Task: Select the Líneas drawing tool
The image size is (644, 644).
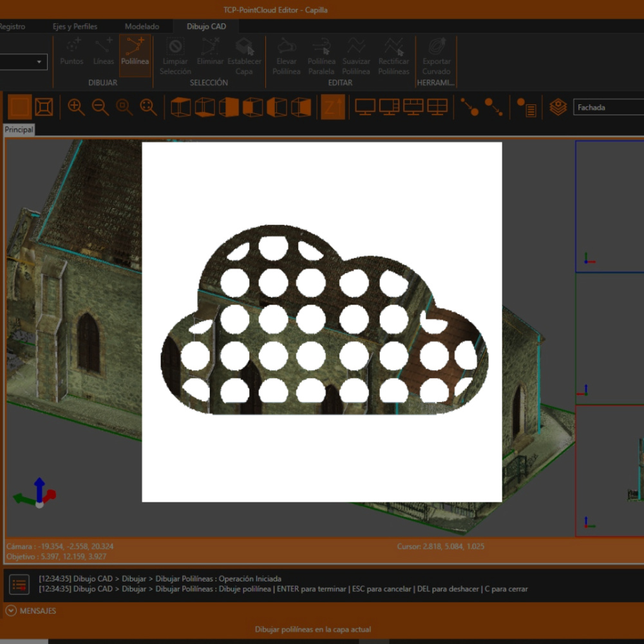Action: pos(103,52)
